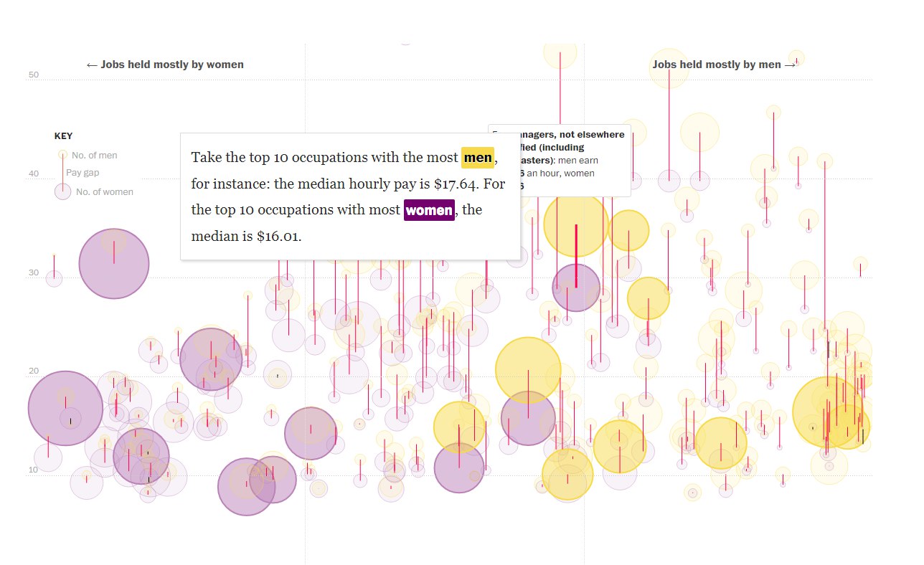Select the "Pay gap" key label
The image size is (924, 565).
(x=82, y=173)
